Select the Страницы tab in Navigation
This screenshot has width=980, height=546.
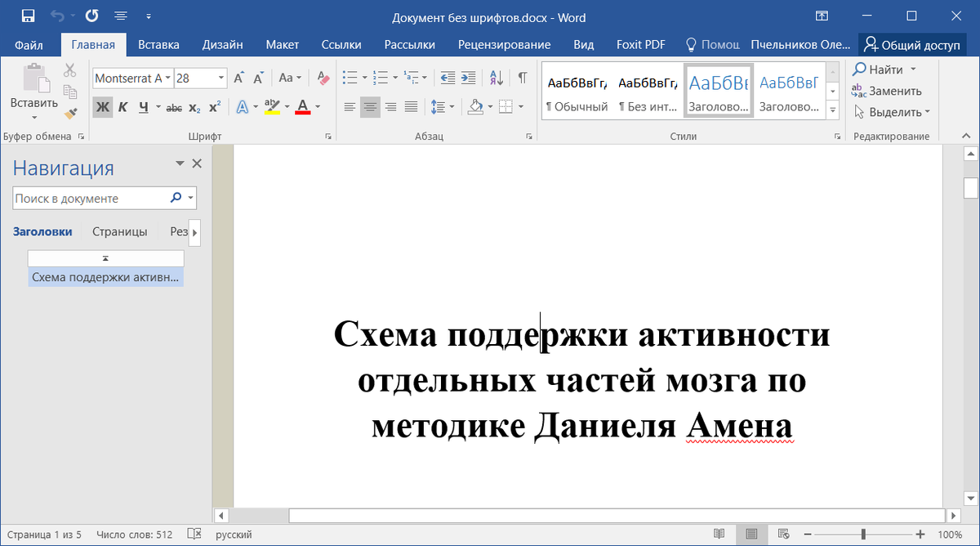pos(119,231)
